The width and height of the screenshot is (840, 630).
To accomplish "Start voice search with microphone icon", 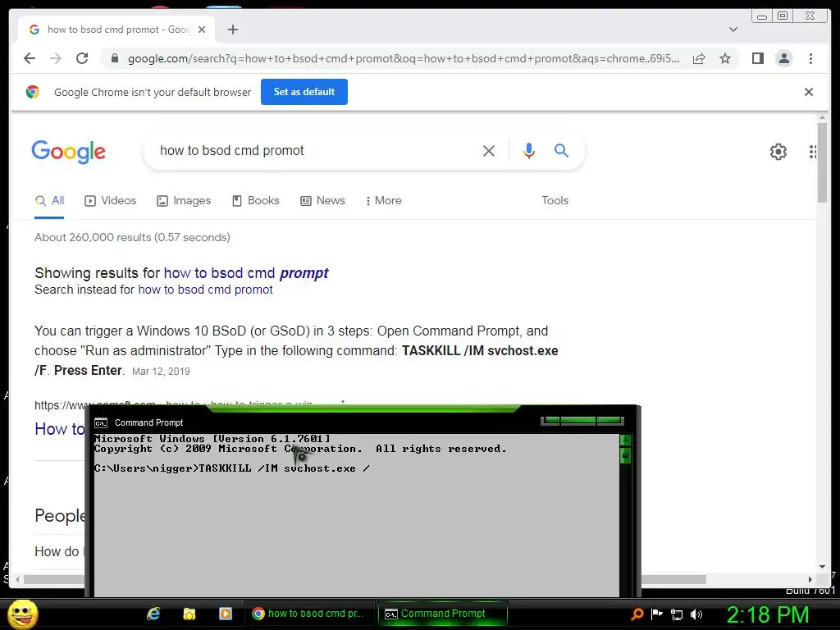I will (x=529, y=151).
